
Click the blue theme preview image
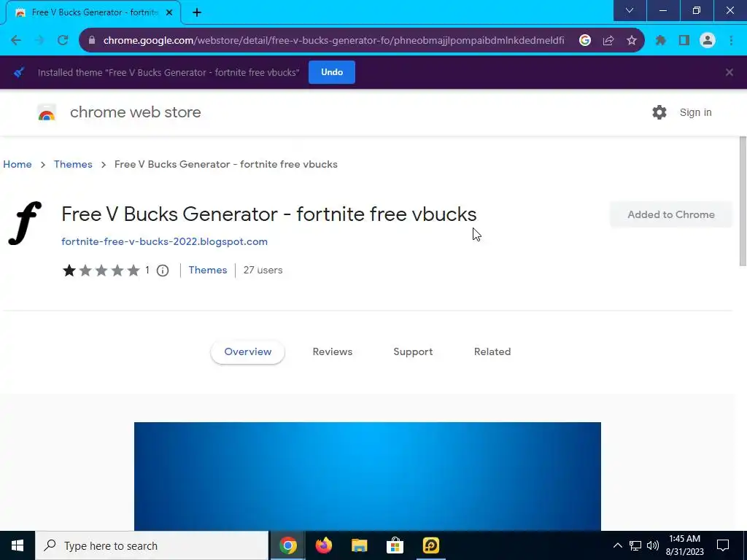tap(368, 476)
